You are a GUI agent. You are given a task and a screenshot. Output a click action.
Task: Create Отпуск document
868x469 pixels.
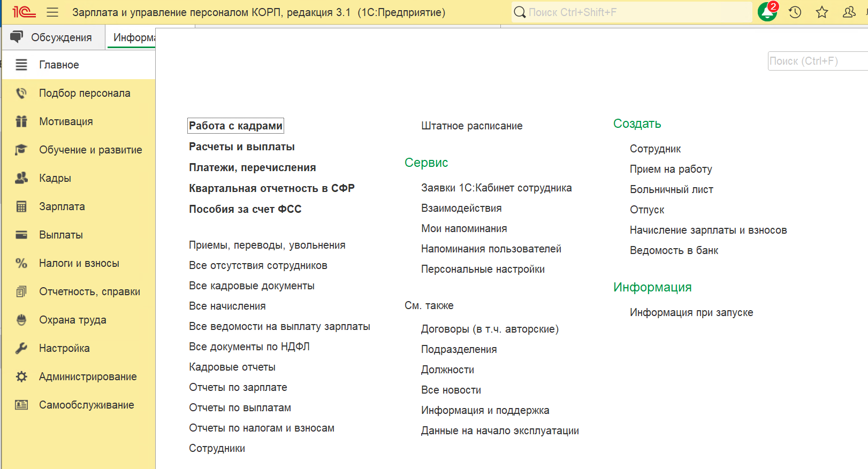coord(647,210)
